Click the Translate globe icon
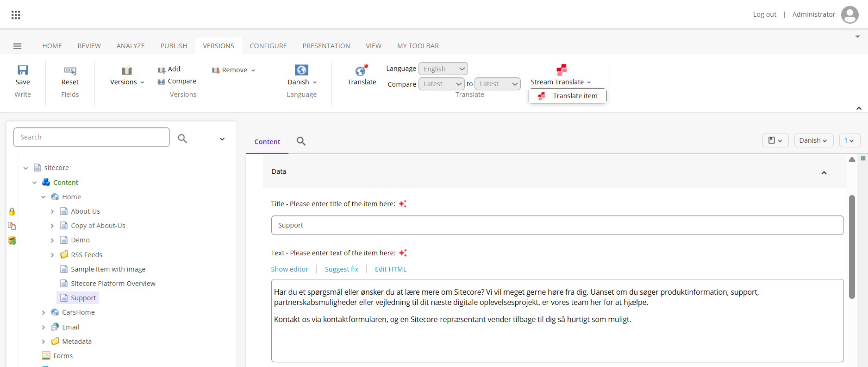 [x=362, y=70]
